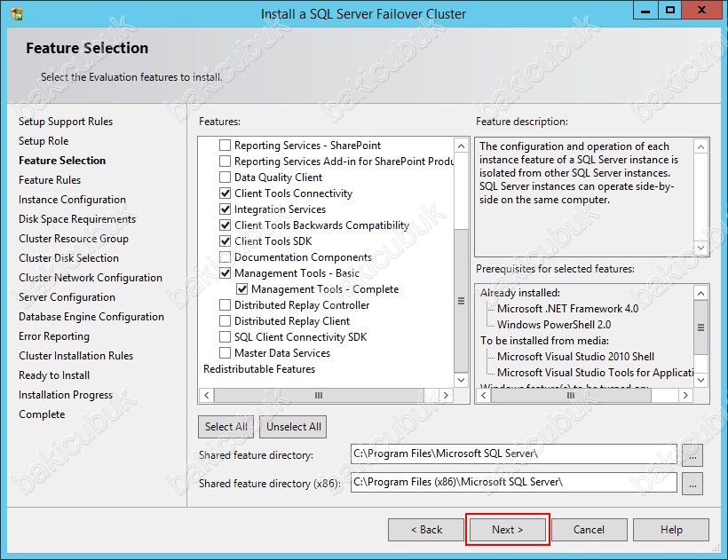Click left arrow of Features horizontal scrollbar
728x560 pixels.
click(207, 395)
